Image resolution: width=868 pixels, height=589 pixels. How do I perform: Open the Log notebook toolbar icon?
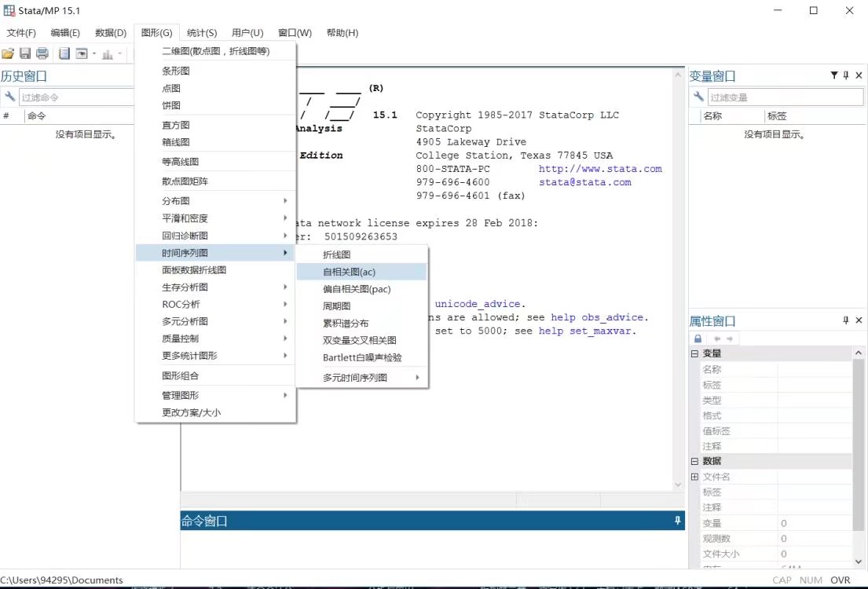tap(64, 53)
